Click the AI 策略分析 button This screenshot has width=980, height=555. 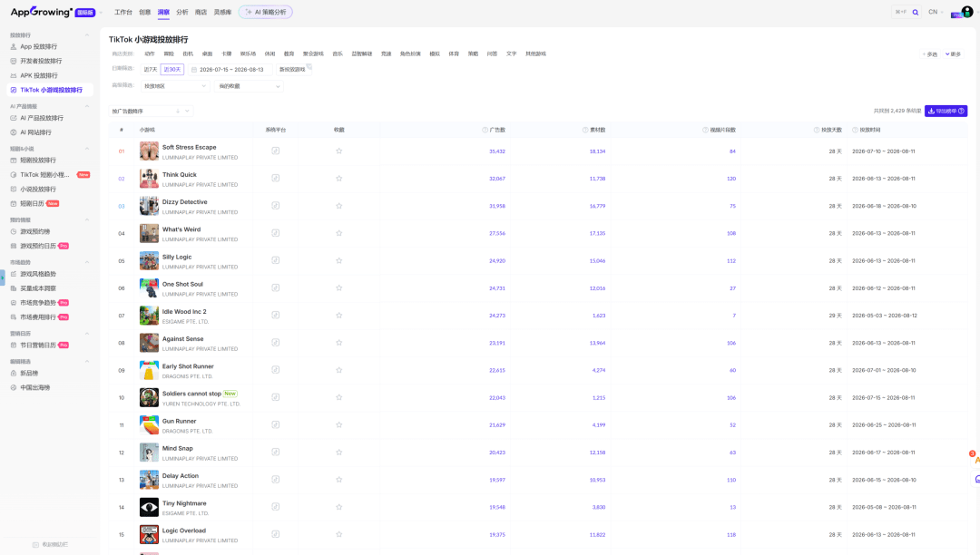coord(266,12)
